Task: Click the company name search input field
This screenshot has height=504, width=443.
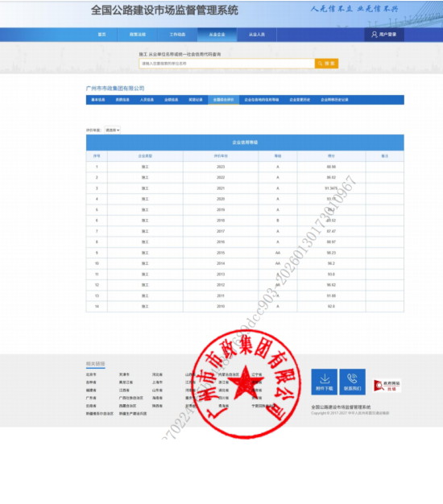Action: (226, 64)
